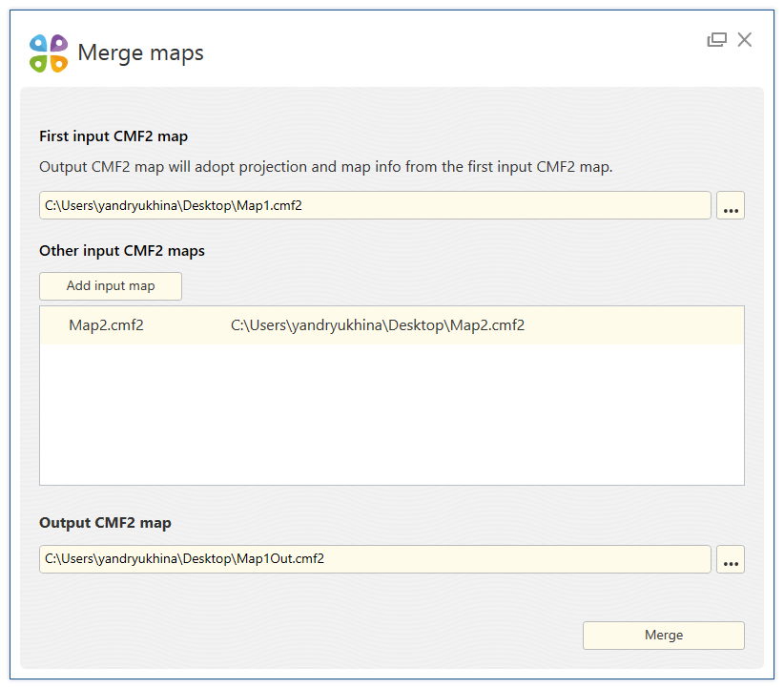Image resolution: width=784 pixels, height=689 pixels.
Task: Click the First input CMF2 map heading
Action: [113, 136]
